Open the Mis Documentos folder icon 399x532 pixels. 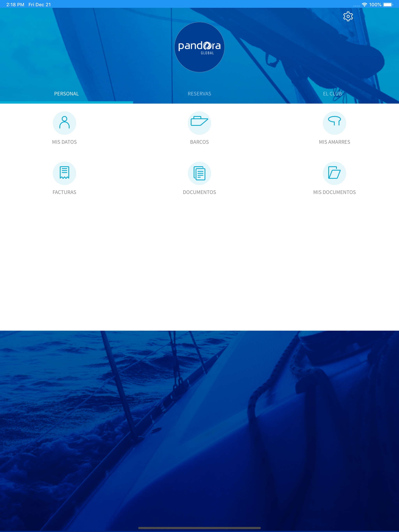(x=334, y=173)
